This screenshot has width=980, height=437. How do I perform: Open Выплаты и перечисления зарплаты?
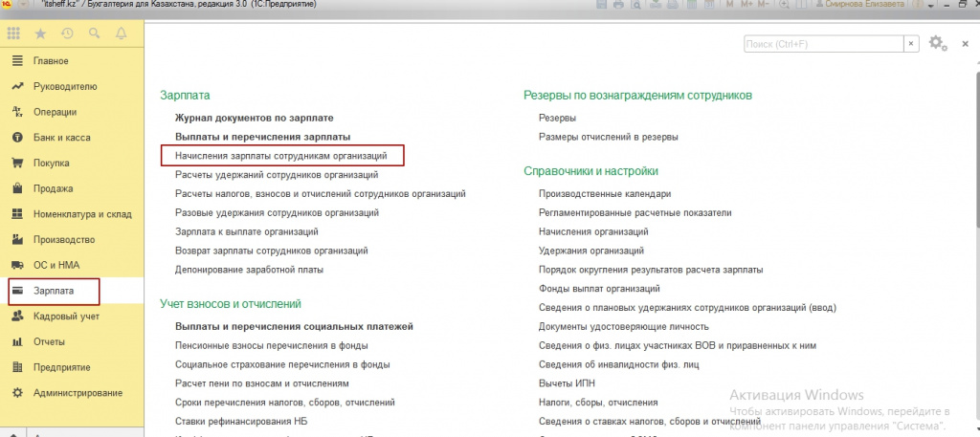262,136
